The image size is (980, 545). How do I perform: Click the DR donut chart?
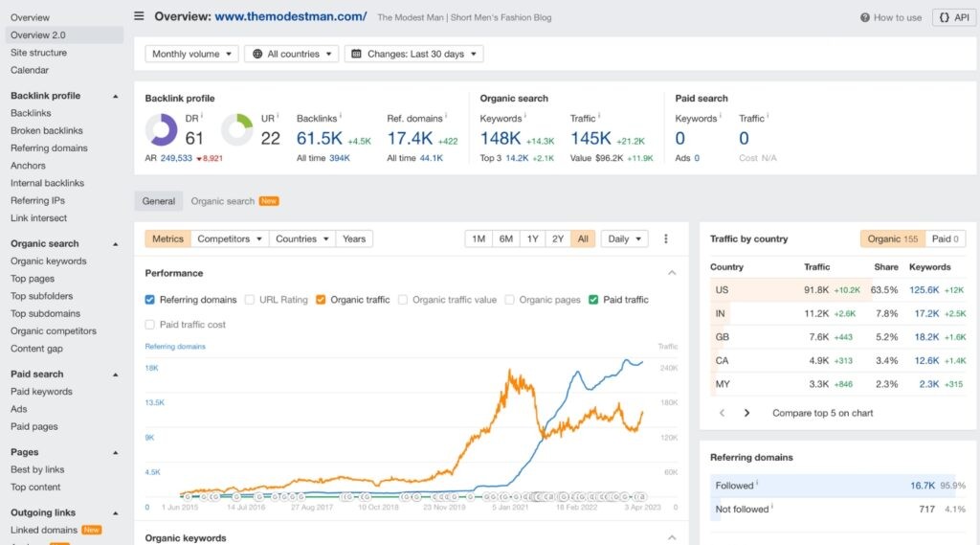(161, 130)
